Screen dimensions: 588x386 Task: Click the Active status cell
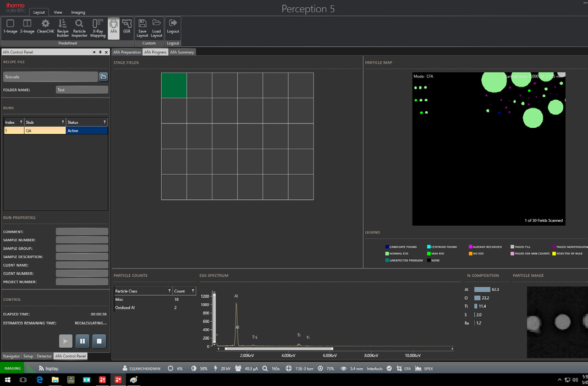tap(87, 131)
